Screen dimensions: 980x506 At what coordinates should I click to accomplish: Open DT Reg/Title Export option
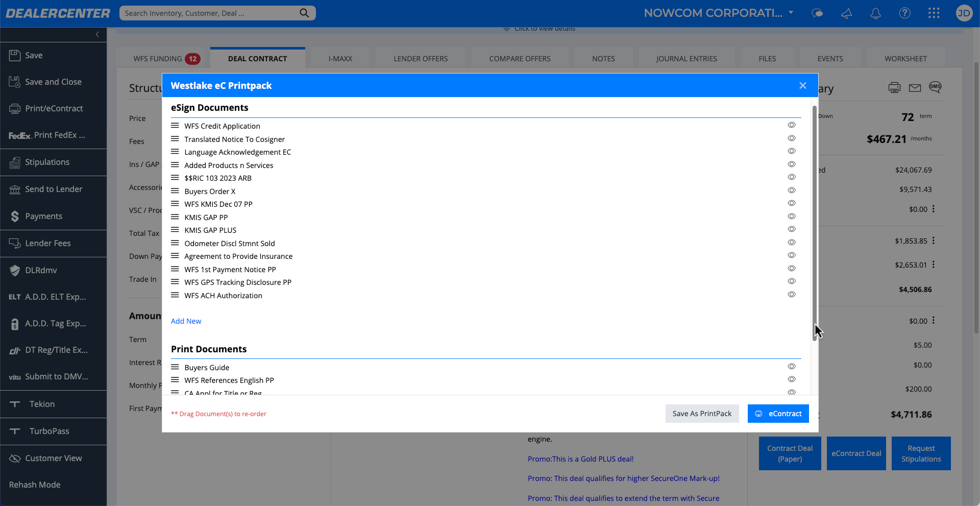[53, 350]
